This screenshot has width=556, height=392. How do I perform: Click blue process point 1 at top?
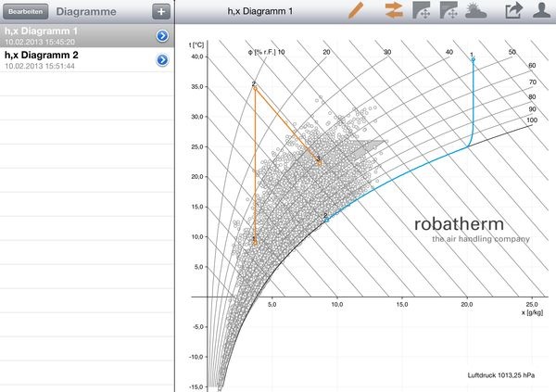click(x=473, y=58)
